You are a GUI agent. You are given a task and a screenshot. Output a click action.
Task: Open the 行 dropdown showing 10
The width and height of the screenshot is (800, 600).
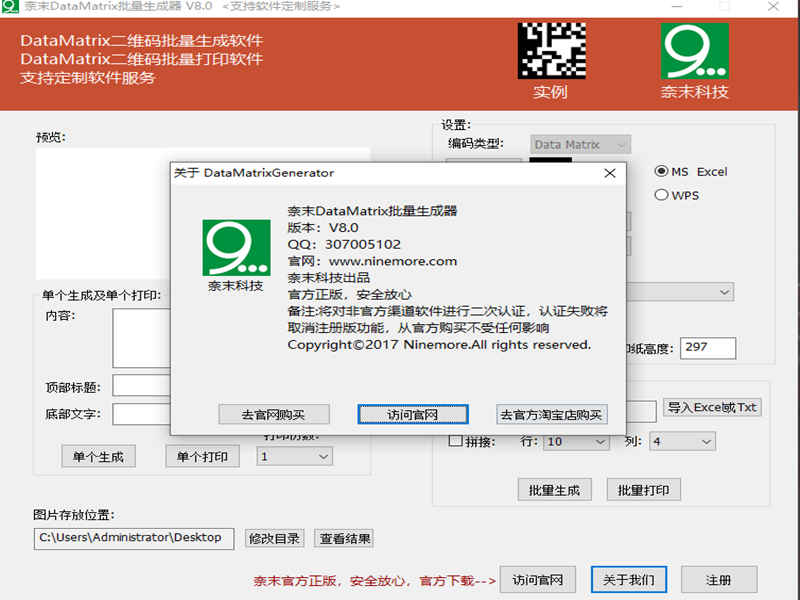577,441
